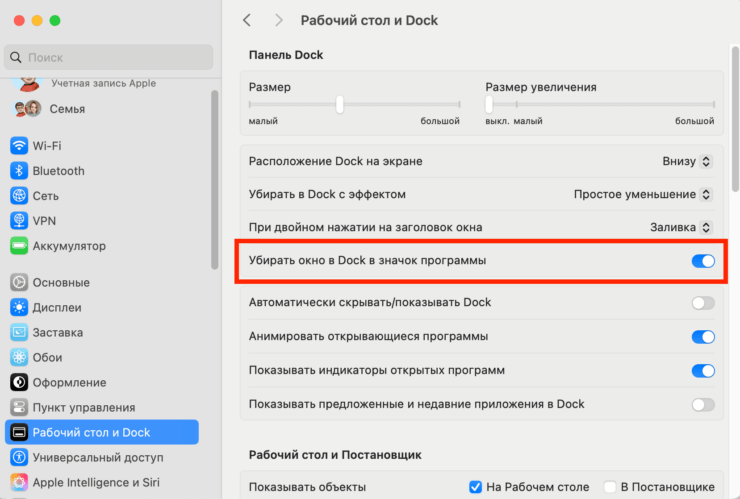This screenshot has height=499, width=740.
Task: Open the Заливка double-click action dropdown
Action: coord(680,227)
